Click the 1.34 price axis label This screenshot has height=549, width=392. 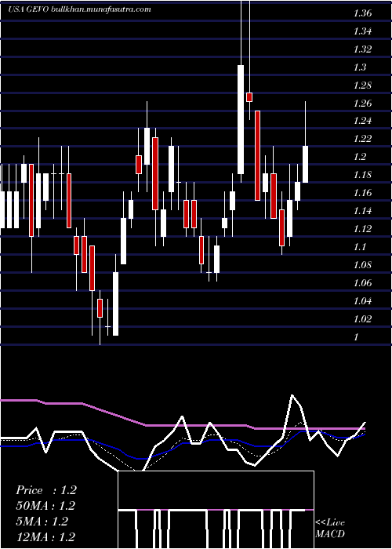362,31
